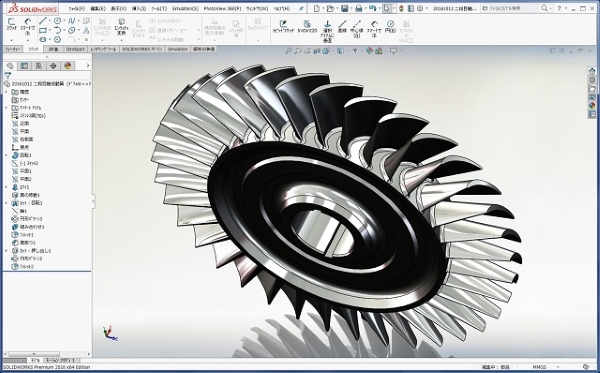This screenshot has width=600, height=373.
Task: Click the Rapid Sketch icon
Action: tap(283, 26)
